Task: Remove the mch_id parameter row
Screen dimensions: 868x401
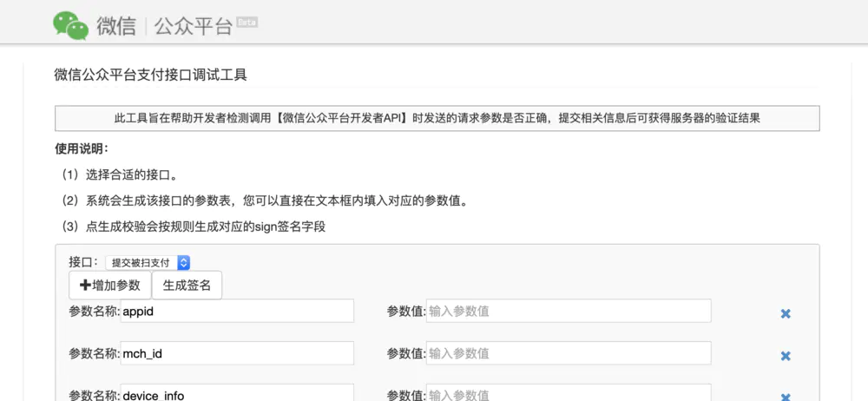Action: [x=785, y=356]
